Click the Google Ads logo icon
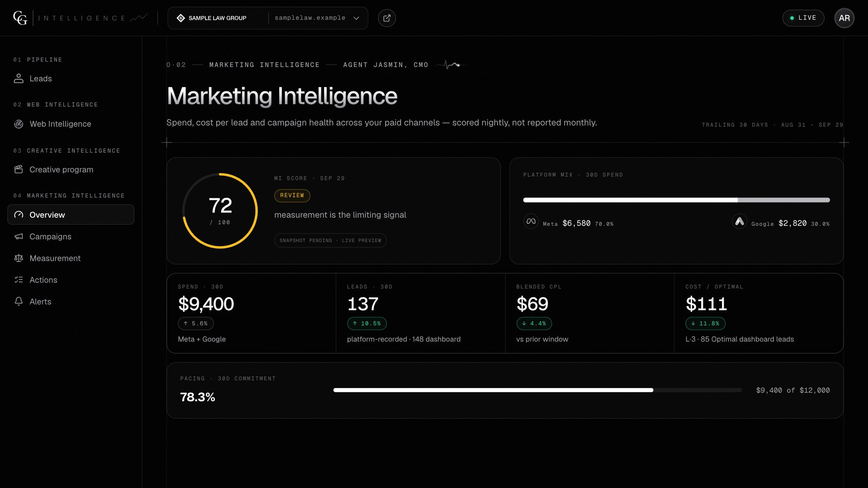Viewport: 868px width, 488px height. click(x=739, y=221)
